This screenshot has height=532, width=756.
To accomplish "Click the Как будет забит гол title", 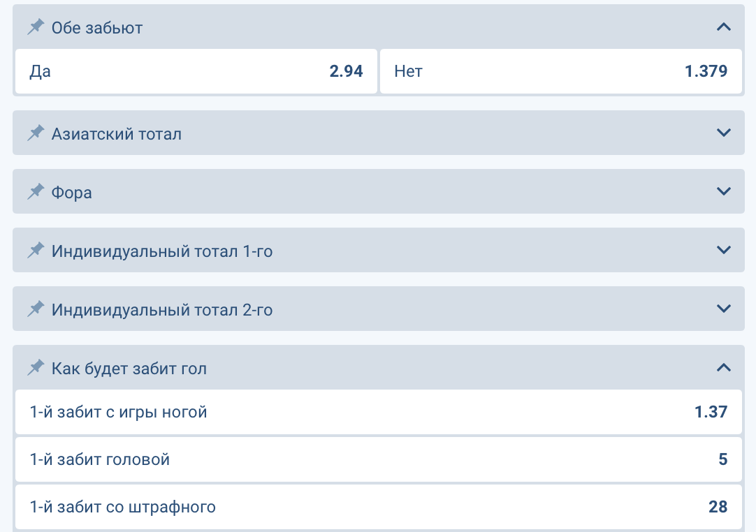I will point(129,368).
